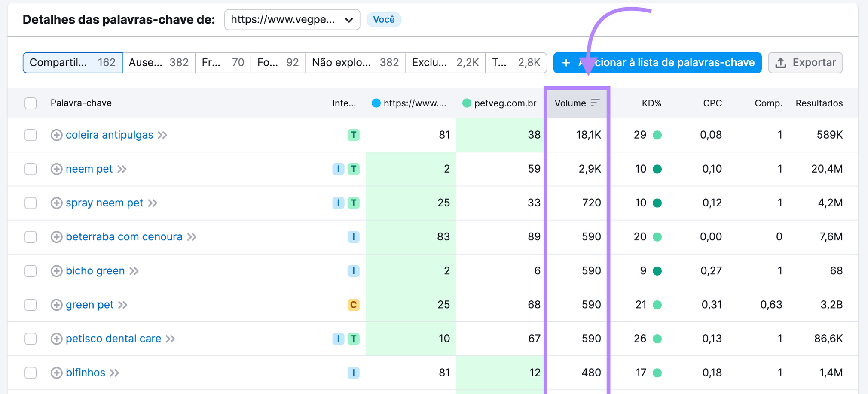Image resolution: width=868 pixels, height=394 pixels.
Task: Select the petisco dental care row checkbox
Action: point(31,339)
